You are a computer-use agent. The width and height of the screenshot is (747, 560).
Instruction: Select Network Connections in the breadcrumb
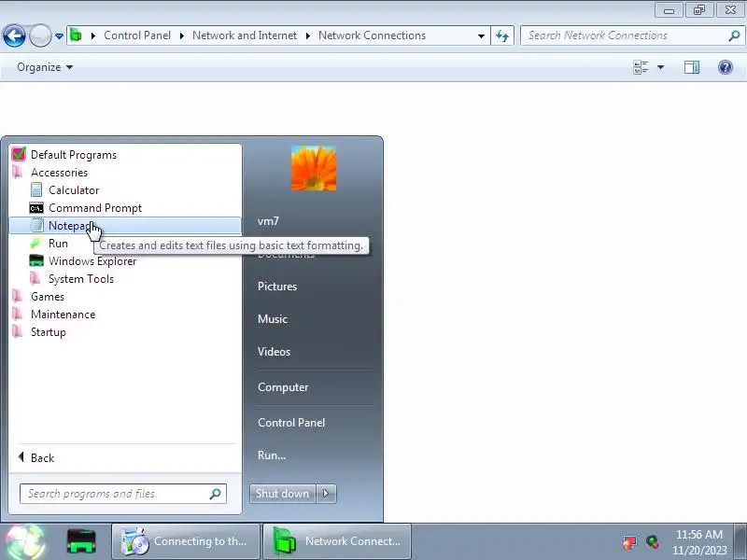(372, 35)
